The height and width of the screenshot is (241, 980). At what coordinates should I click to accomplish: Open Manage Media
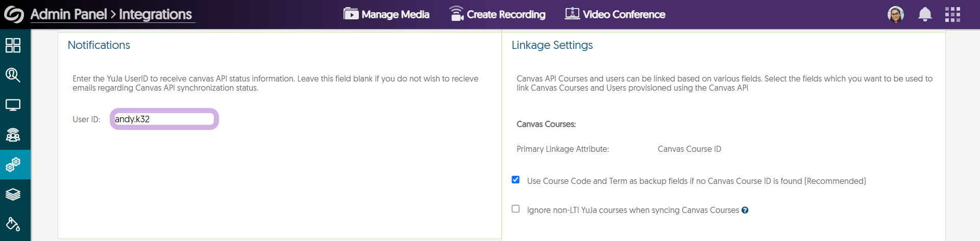point(386,14)
